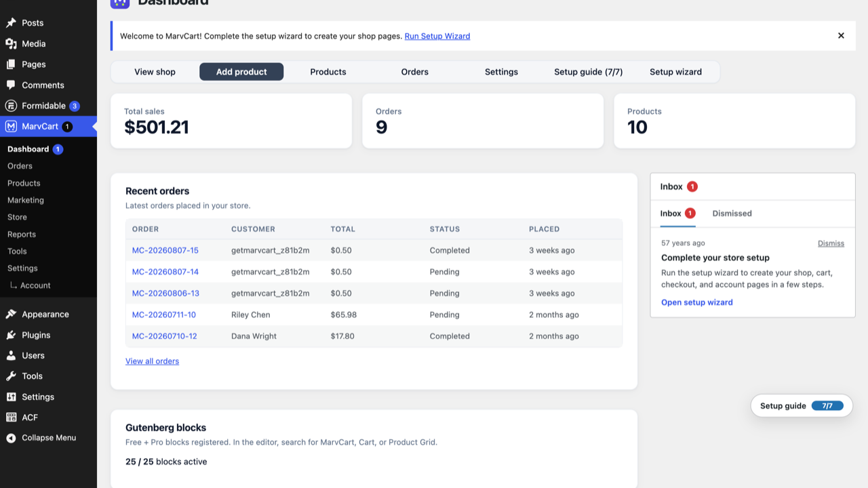Click the Formidable forms icon
This screenshot has width=868, height=488.
click(11, 106)
